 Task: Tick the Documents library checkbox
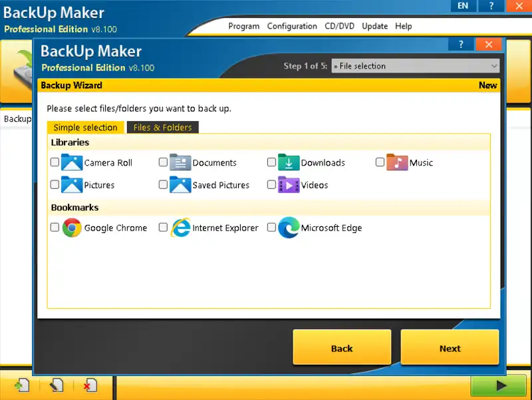[163, 162]
